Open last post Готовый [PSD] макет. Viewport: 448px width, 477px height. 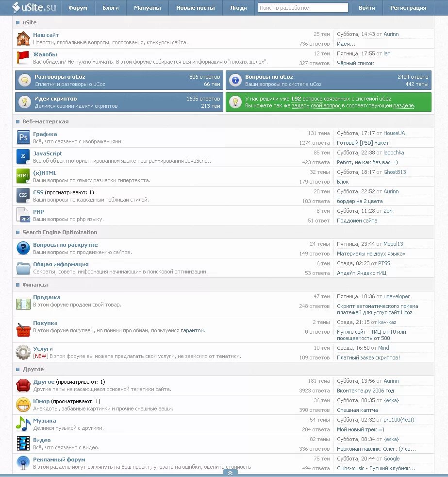pyautogui.click(x=364, y=143)
